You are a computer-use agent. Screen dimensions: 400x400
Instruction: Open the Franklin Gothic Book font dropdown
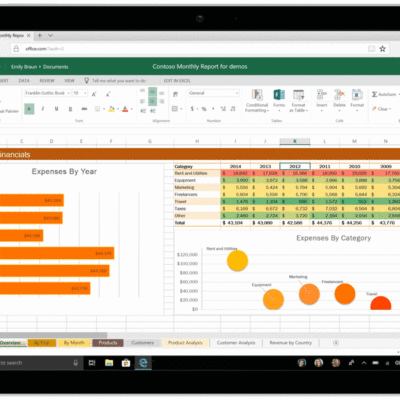[x=47, y=93]
